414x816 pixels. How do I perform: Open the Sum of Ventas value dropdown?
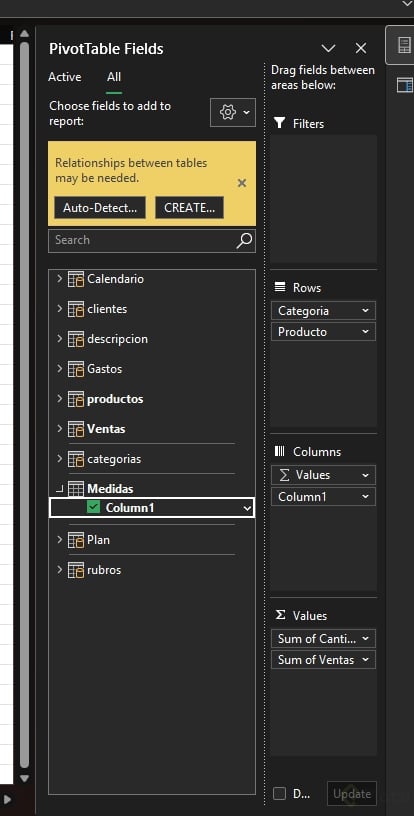(366, 660)
